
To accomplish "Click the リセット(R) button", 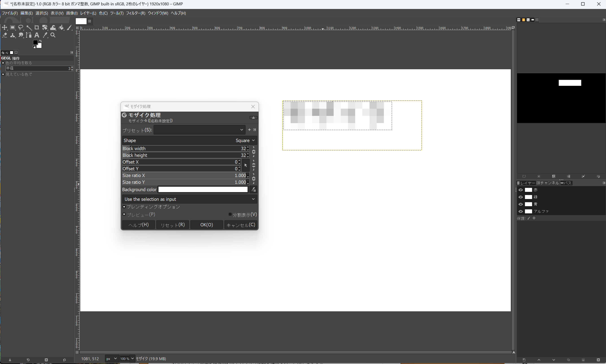I will click(x=172, y=225).
